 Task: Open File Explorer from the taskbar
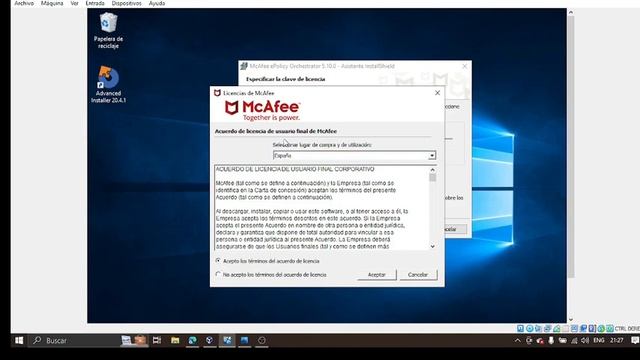(175, 340)
